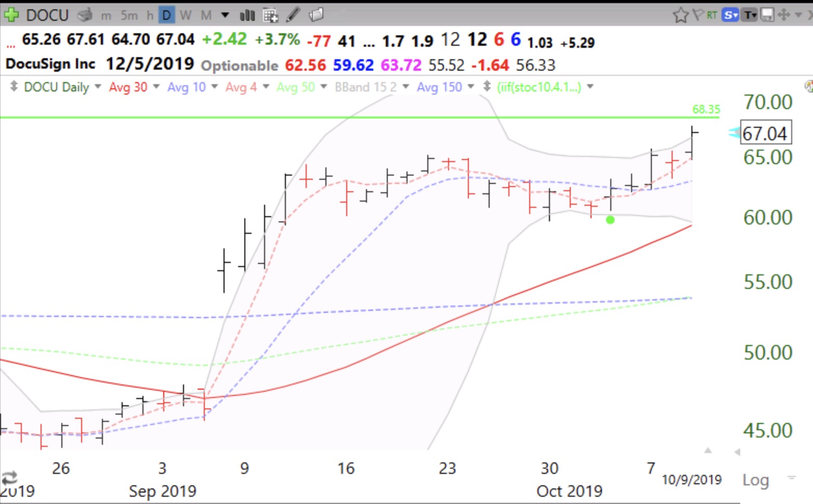
Task: Switch to the Weekly 'W' timeframe
Action: tap(186, 16)
